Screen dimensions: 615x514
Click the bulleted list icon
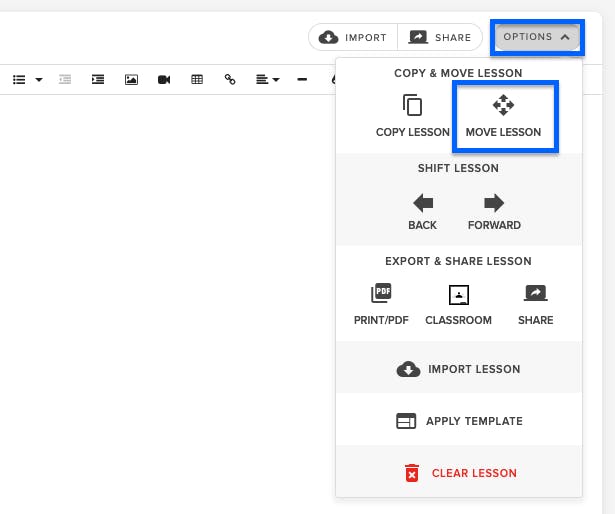[19, 80]
